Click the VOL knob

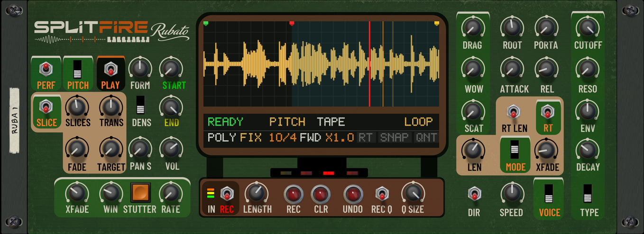170,149
